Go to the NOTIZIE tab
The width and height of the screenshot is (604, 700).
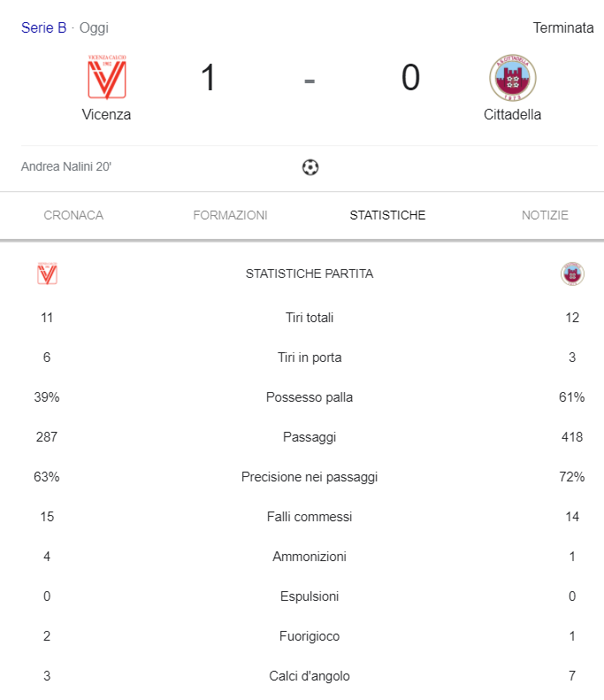pos(545,215)
